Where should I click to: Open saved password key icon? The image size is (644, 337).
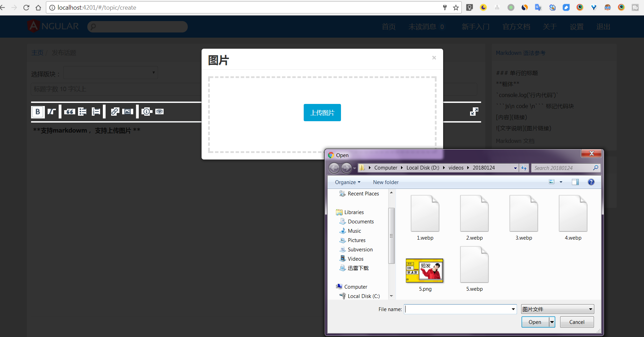click(x=445, y=8)
